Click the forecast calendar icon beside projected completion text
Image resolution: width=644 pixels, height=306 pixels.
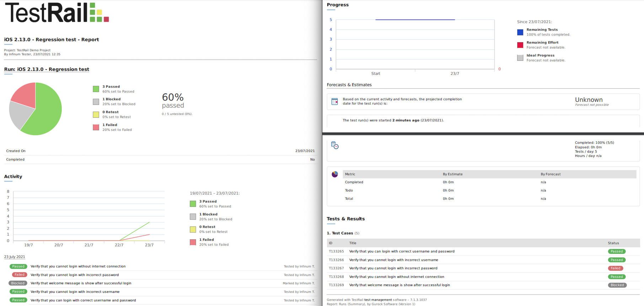pos(334,102)
